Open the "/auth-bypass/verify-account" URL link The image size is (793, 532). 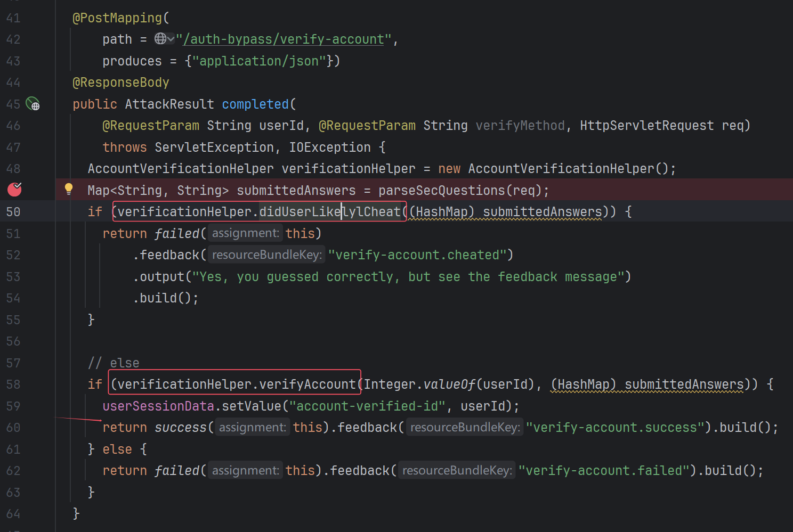point(284,39)
